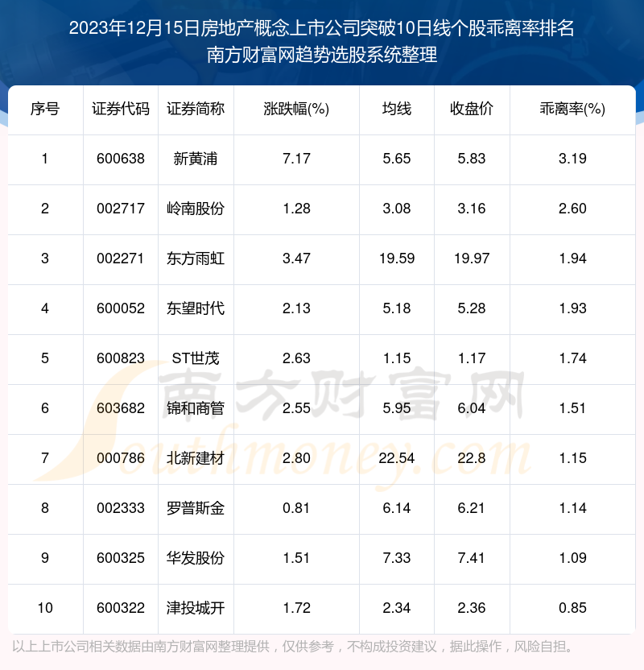Select the name 锦和商管

click(x=196, y=408)
